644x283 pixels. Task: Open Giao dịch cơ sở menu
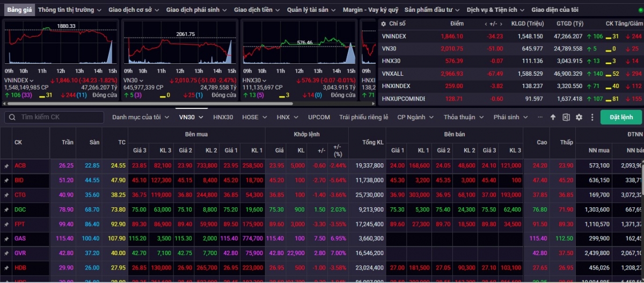134,10
